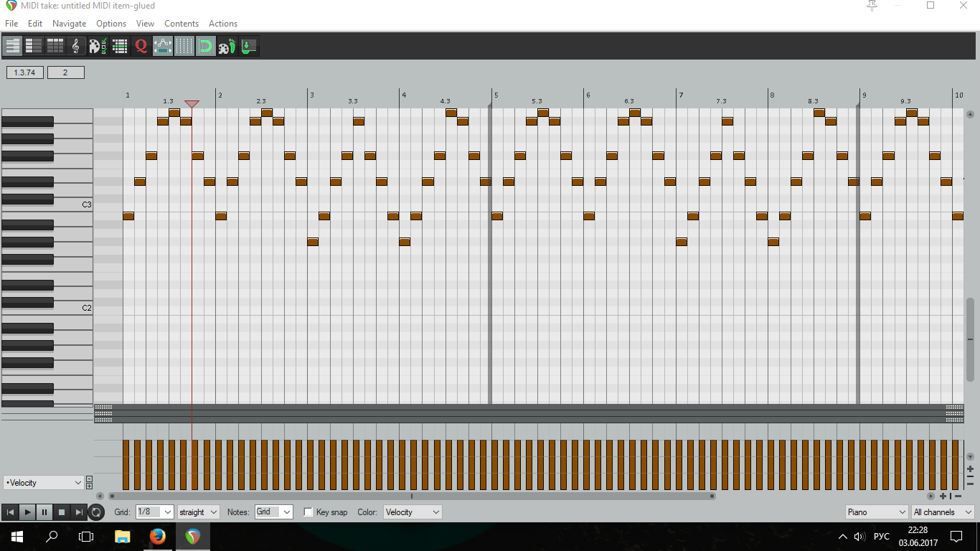Open Firefox from the taskbar
The image size is (980, 551).
pos(158,537)
